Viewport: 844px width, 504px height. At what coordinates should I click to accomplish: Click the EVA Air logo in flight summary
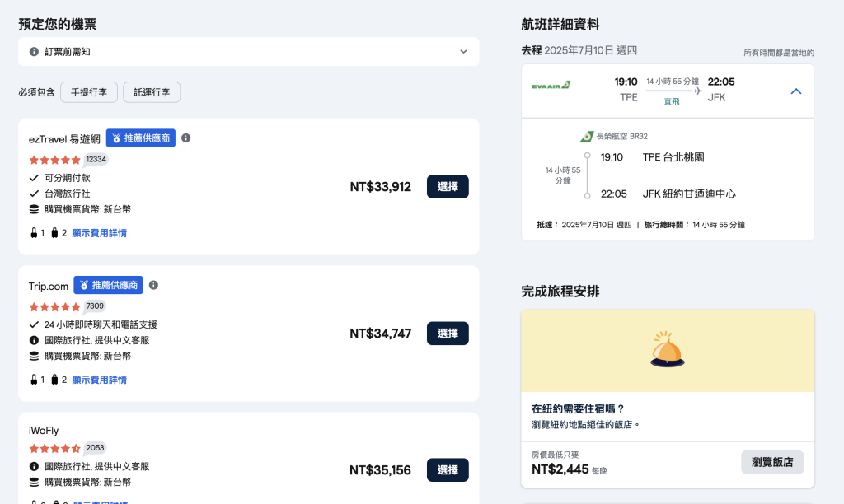551,86
